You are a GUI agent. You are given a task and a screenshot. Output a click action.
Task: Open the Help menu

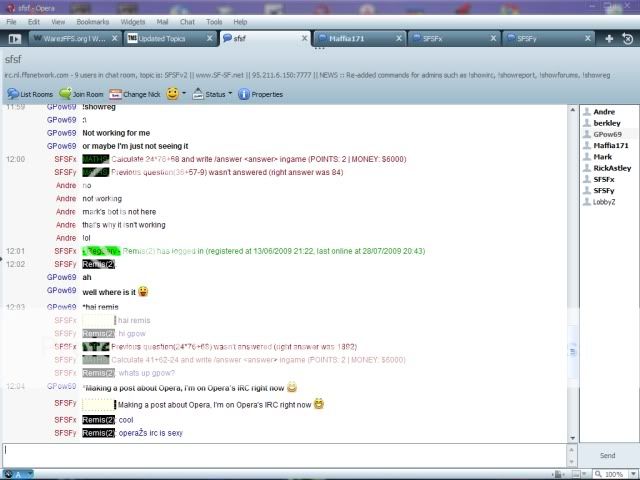[240, 22]
